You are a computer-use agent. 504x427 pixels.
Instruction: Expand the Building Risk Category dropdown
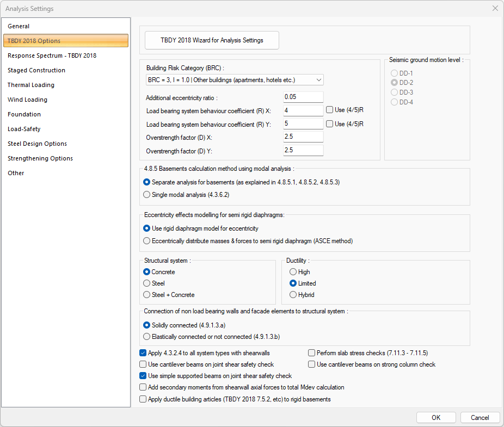tap(235, 80)
